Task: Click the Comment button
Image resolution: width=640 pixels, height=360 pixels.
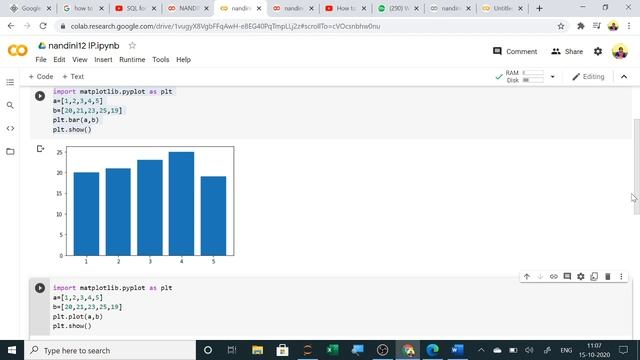Action: click(x=515, y=51)
